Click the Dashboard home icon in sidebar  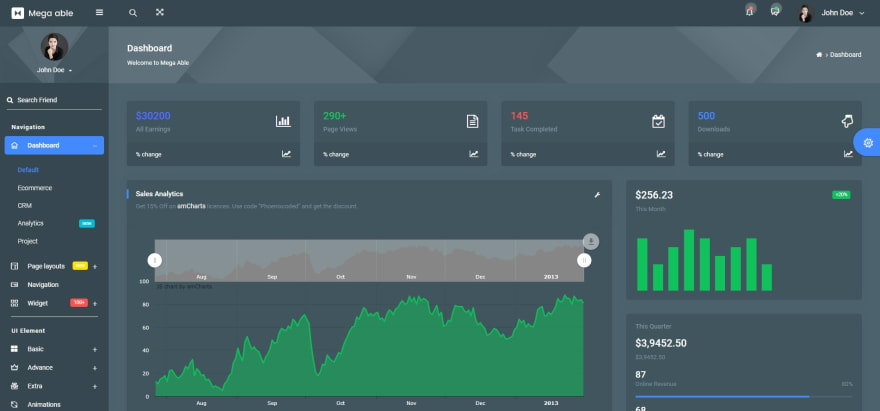pyautogui.click(x=15, y=145)
